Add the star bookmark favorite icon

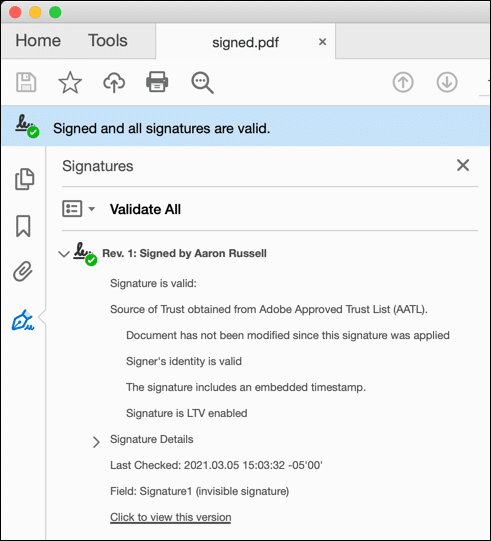click(x=70, y=82)
